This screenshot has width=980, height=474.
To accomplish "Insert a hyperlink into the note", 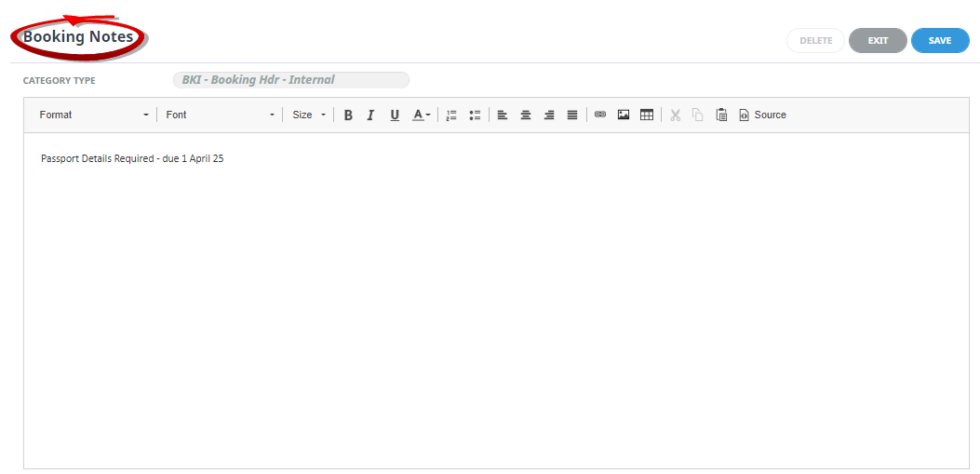I will click(x=600, y=115).
